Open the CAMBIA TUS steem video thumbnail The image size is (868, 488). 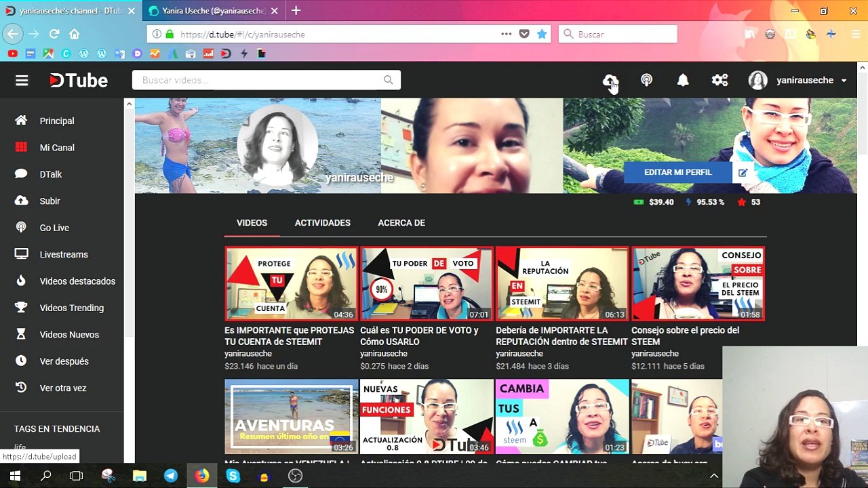coord(562,417)
